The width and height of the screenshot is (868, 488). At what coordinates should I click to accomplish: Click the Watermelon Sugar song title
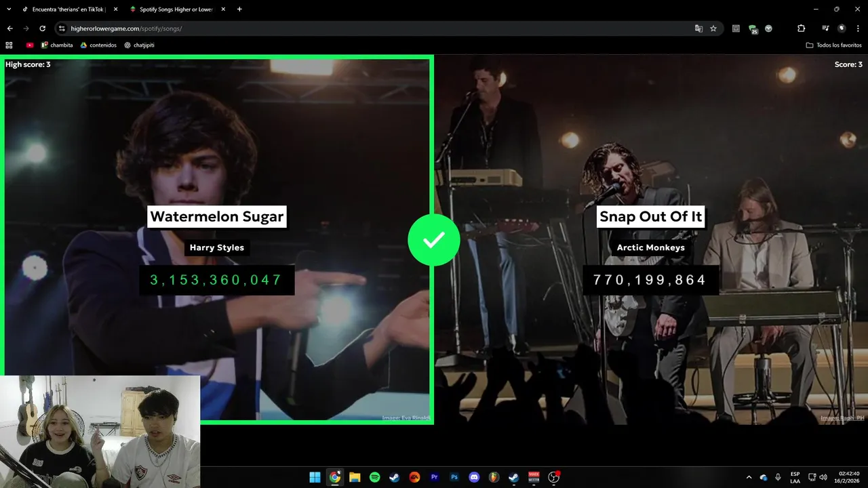pyautogui.click(x=216, y=217)
